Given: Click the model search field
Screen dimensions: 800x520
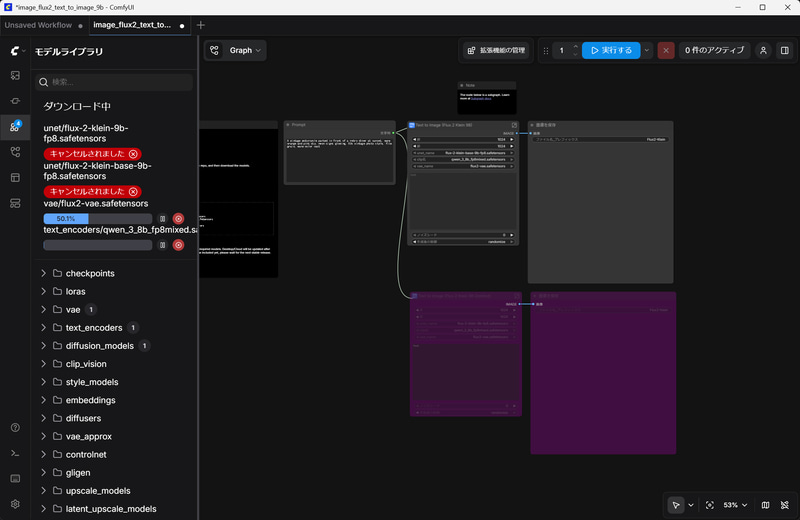Looking at the screenshot, I should pos(114,82).
